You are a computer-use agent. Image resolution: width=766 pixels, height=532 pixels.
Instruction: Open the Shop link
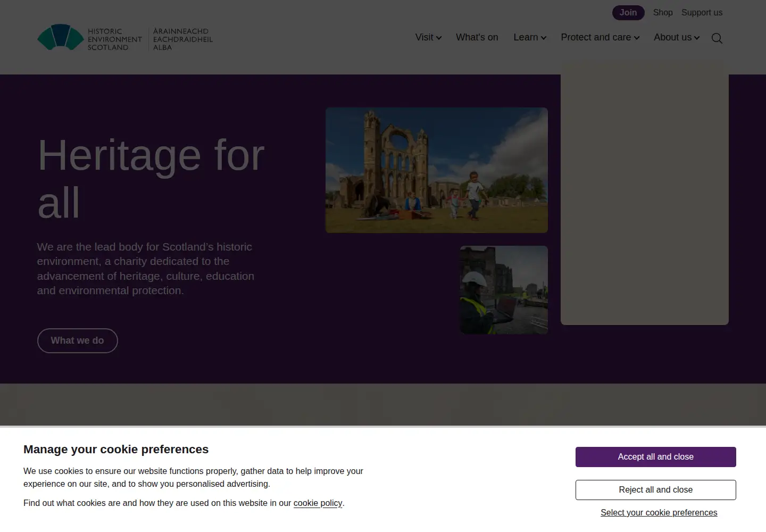coord(663,13)
